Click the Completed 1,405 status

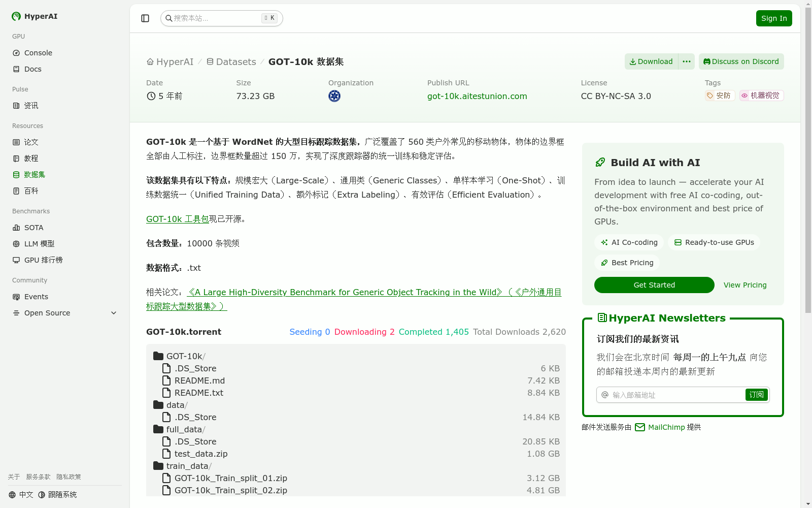pyautogui.click(x=434, y=332)
